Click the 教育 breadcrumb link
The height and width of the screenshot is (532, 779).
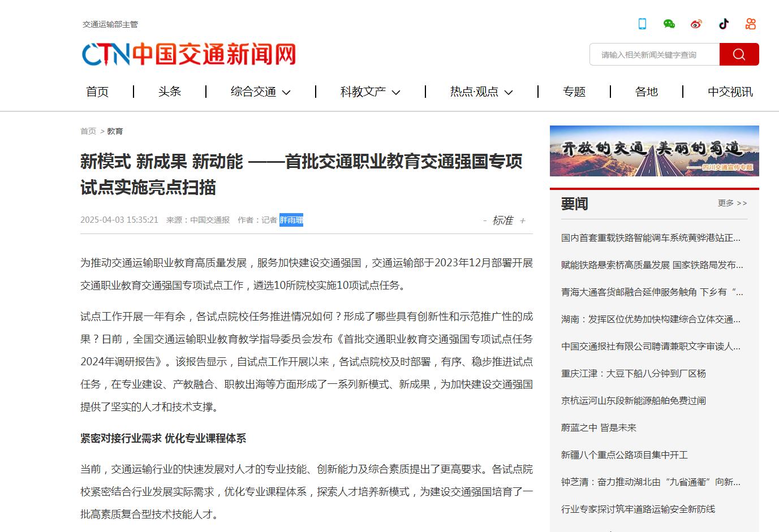(115, 131)
